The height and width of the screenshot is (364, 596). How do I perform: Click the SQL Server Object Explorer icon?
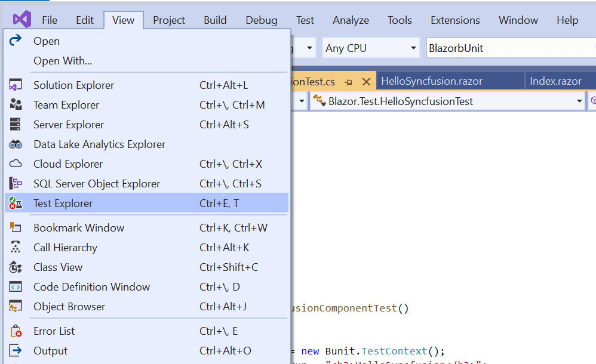point(15,184)
